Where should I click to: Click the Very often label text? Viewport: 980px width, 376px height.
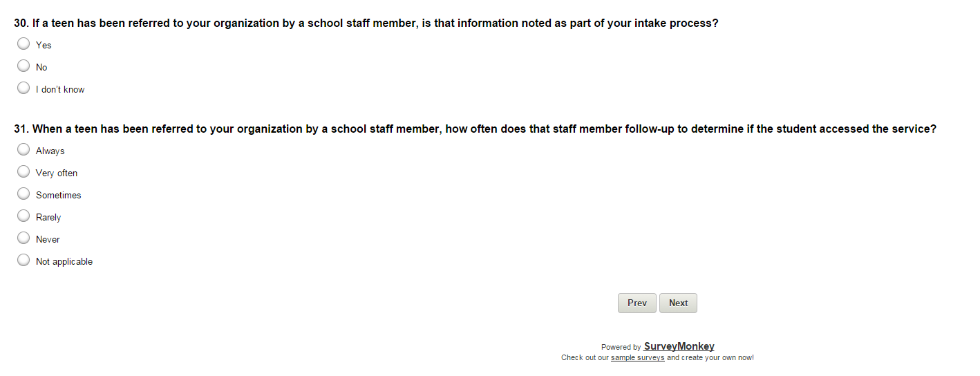tap(57, 173)
